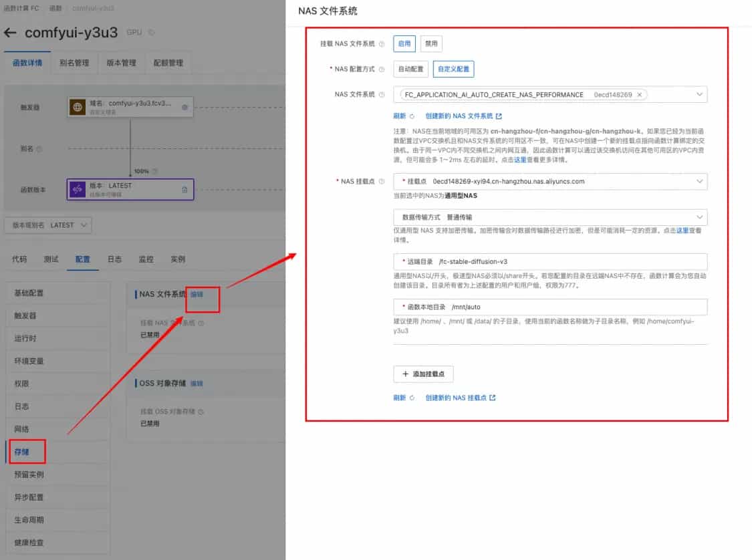
Task: Click the 远端目录 input field
Action: (568, 261)
